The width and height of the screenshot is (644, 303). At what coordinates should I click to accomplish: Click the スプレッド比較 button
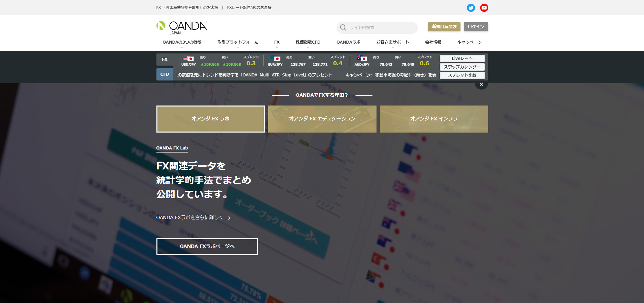(x=462, y=75)
